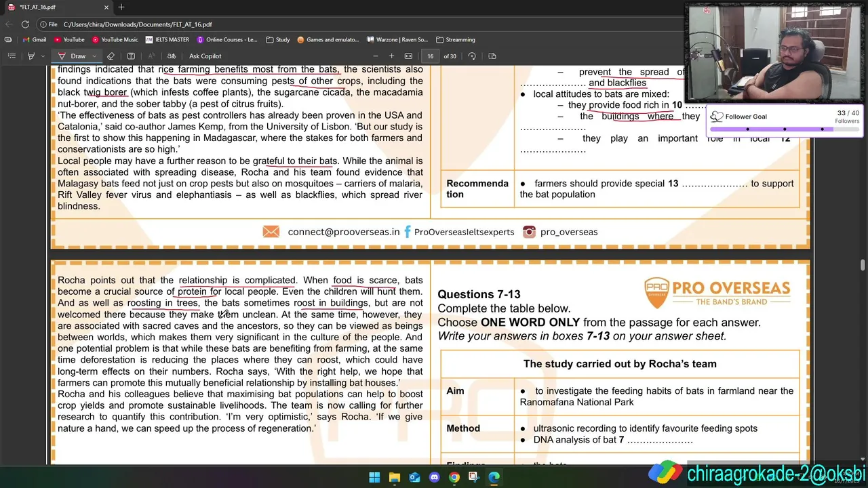Viewport: 868px width, 488px height.
Task: Open the PDF table of contents icon
Action: (x=12, y=56)
